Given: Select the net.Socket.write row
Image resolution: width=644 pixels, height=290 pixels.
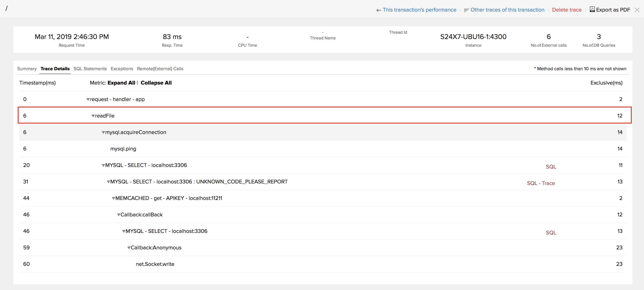Looking at the screenshot, I should click(x=155, y=264).
